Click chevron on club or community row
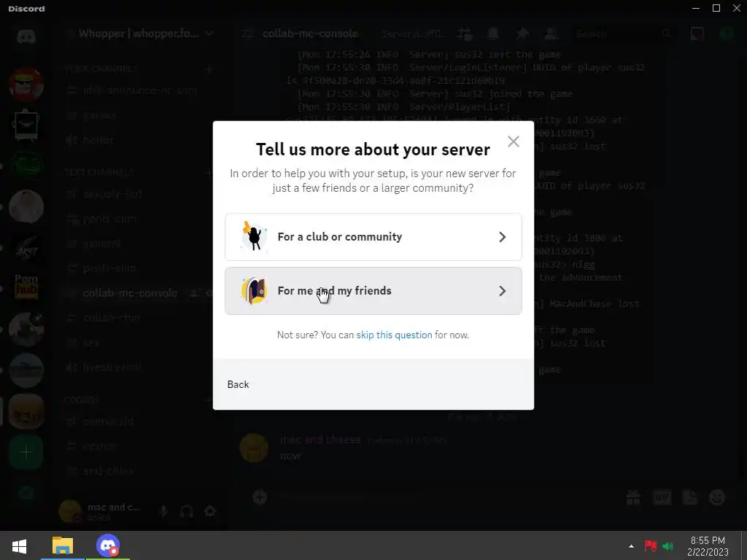The width and height of the screenshot is (747, 560). tap(502, 237)
